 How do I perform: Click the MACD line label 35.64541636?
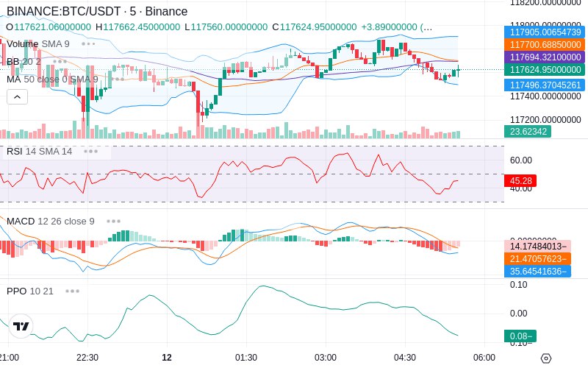pos(538,271)
